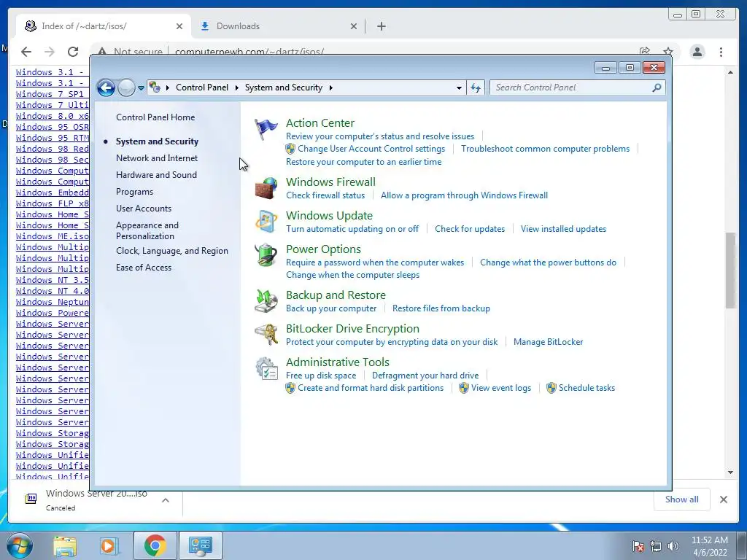Screen dimensions: 747x560
Task: Click the Windows ME.iso link in Chrome
Action: pyautogui.click(x=53, y=236)
